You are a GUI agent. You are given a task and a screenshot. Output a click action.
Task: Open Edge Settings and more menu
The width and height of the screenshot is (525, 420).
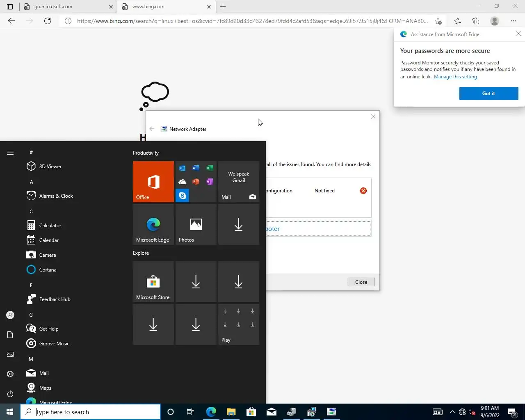pyautogui.click(x=514, y=21)
